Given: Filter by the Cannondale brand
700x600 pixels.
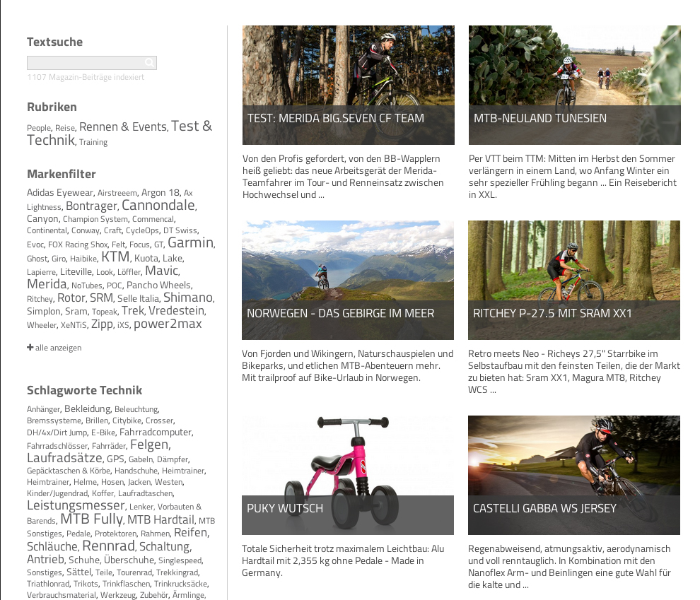Looking at the screenshot, I should 158,205.
